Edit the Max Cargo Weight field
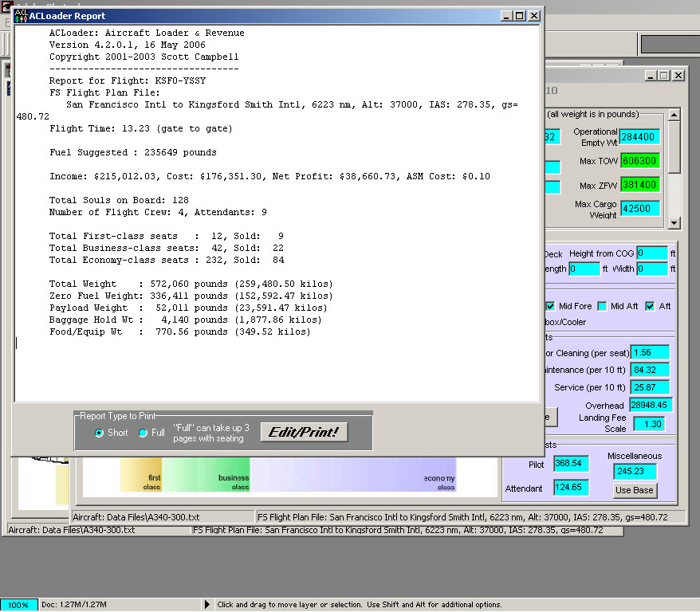 640,209
